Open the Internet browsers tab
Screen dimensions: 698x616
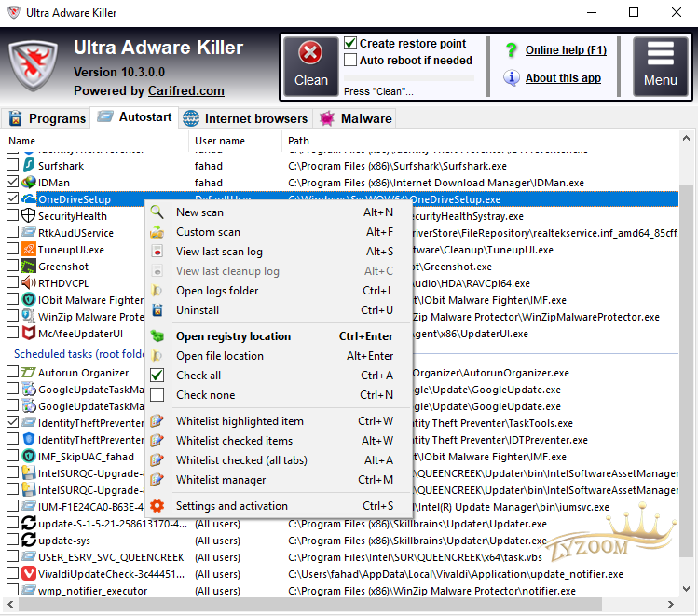pos(245,118)
